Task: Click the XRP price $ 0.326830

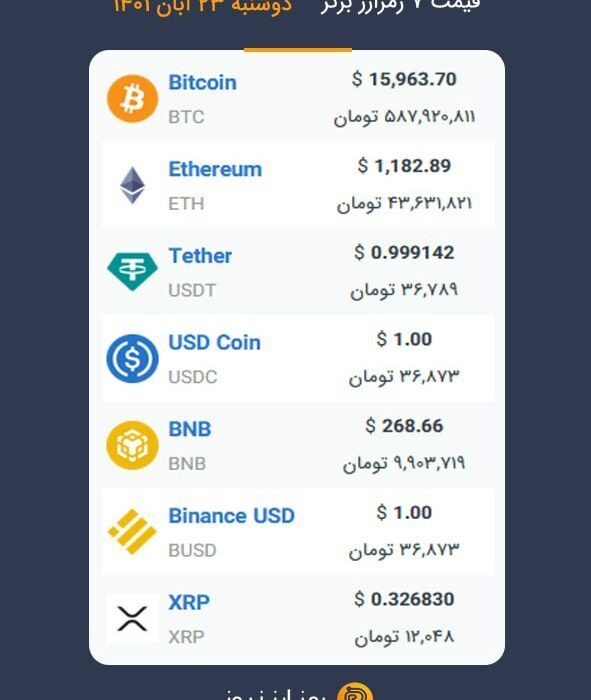Action: (x=404, y=599)
